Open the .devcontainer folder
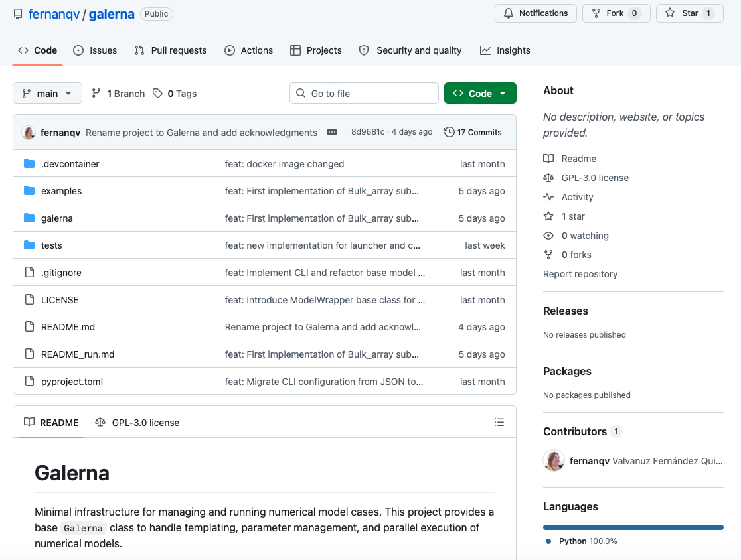The height and width of the screenshot is (560, 741). pos(70,164)
